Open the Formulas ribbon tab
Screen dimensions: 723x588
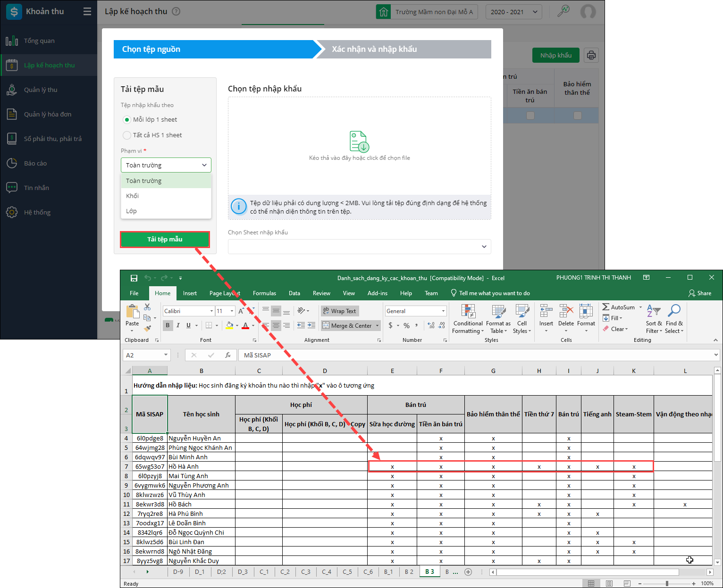coord(264,293)
